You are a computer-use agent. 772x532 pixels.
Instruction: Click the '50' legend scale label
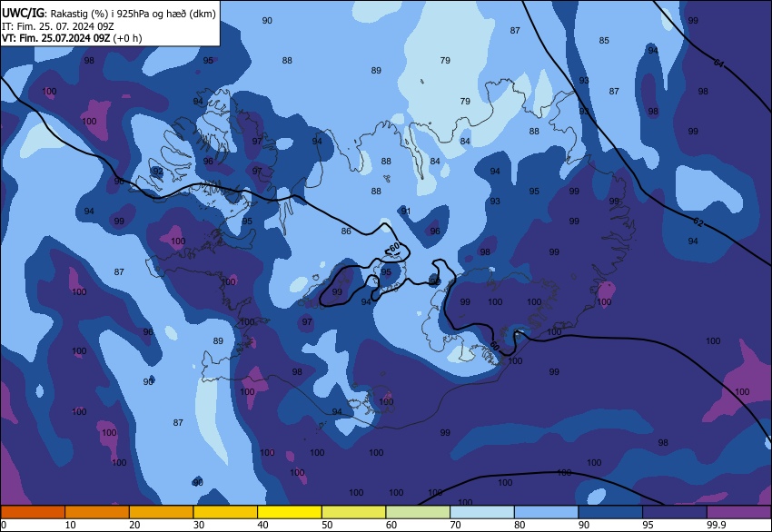(x=327, y=525)
